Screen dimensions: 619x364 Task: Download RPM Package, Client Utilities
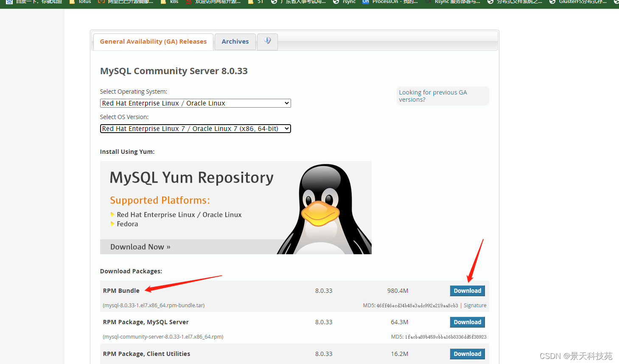point(467,354)
